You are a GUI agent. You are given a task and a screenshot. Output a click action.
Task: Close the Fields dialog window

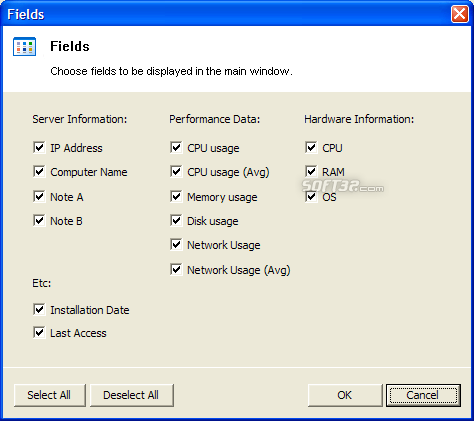point(460,14)
